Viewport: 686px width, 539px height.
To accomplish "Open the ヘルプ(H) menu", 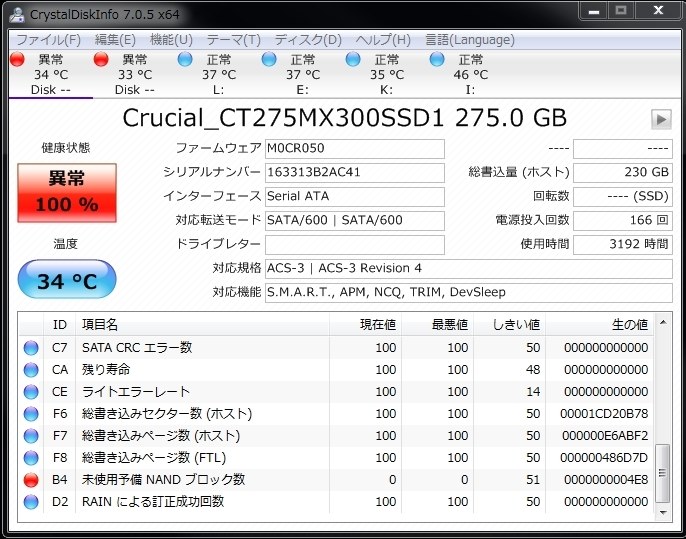I will (383, 40).
